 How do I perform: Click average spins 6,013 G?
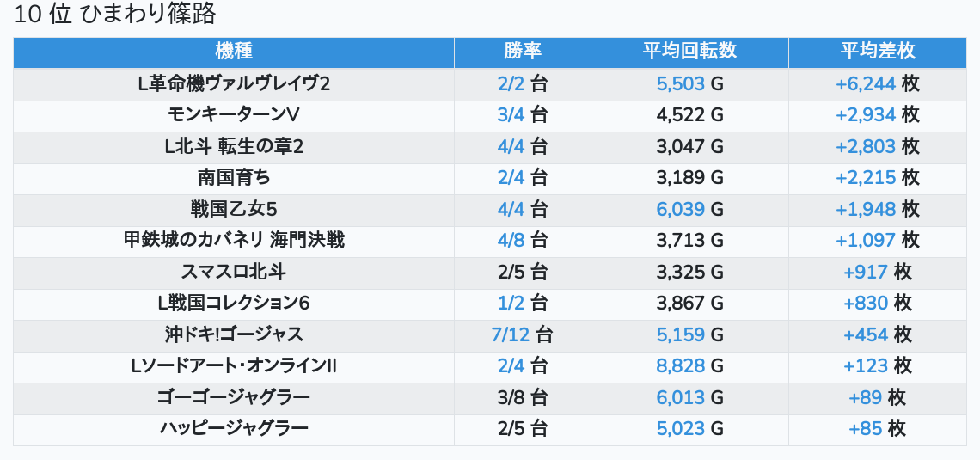pyautogui.click(x=689, y=397)
